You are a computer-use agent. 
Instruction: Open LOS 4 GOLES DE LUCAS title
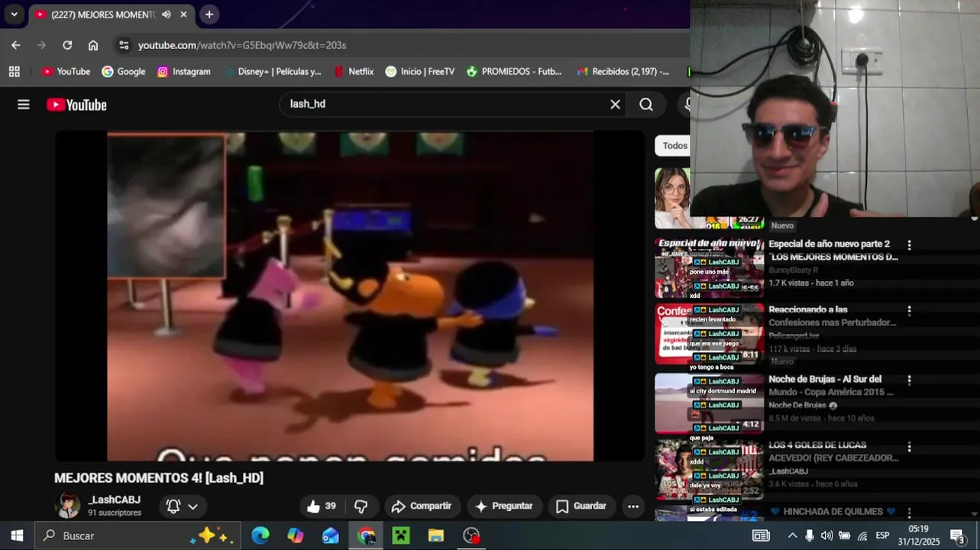tap(833, 451)
